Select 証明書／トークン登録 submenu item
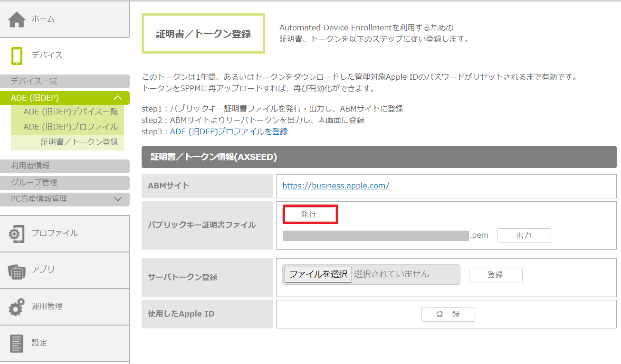This screenshot has width=621, height=364. pyautogui.click(x=79, y=142)
